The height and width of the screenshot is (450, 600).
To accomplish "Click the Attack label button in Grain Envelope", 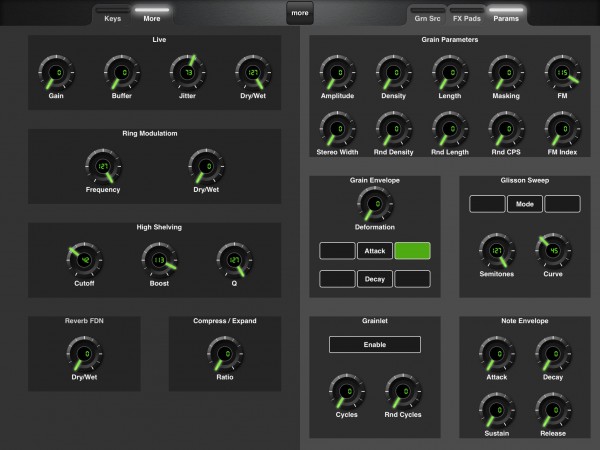I will point(375,251).
